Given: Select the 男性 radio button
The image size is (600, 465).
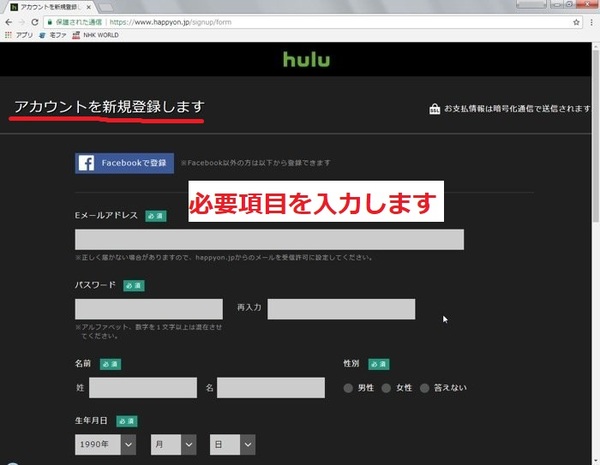Looking at the screenshot, I should pyautogui.click(x=348, y=388).
